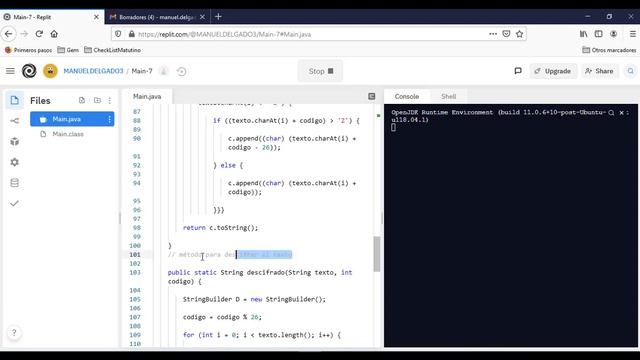Viewport: 640px width, 360px height.
Task: Switch to the Shell tab
Action: pos(448,96)
